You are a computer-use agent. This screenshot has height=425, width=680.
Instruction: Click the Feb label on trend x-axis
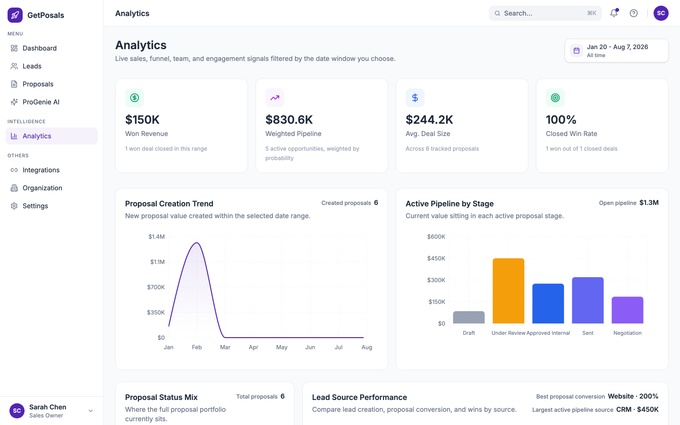(x=197, y=347)
